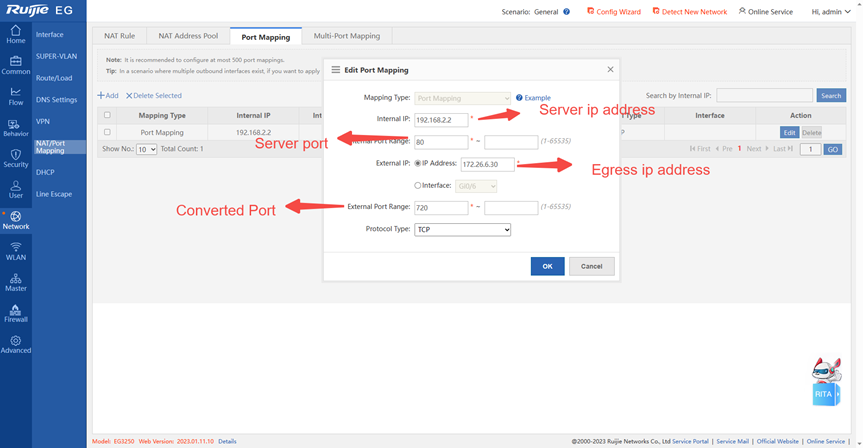Open the Home icon in sidebar
This screenshot has width=863, height=448.
[15, 34]
